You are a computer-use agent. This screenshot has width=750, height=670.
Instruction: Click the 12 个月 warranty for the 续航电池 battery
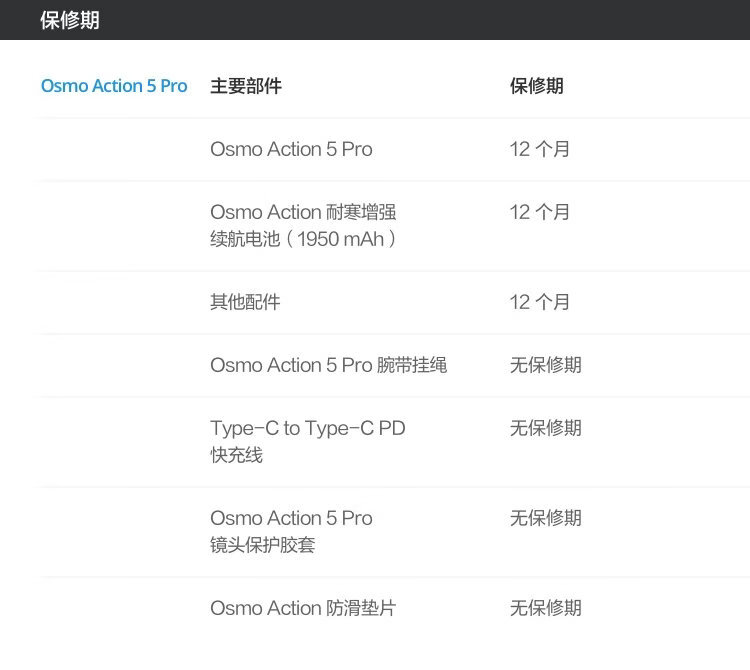540,212
